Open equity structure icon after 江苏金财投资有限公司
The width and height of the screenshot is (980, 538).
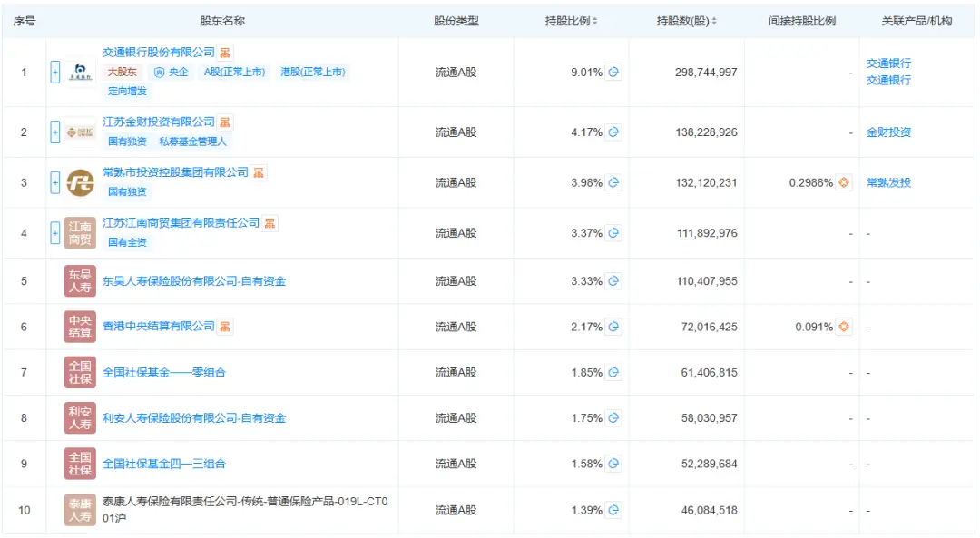click(225, 122)
